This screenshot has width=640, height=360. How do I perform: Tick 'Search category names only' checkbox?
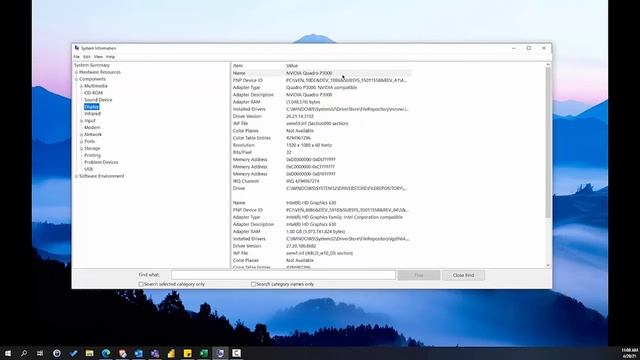[x=253, y=284]
